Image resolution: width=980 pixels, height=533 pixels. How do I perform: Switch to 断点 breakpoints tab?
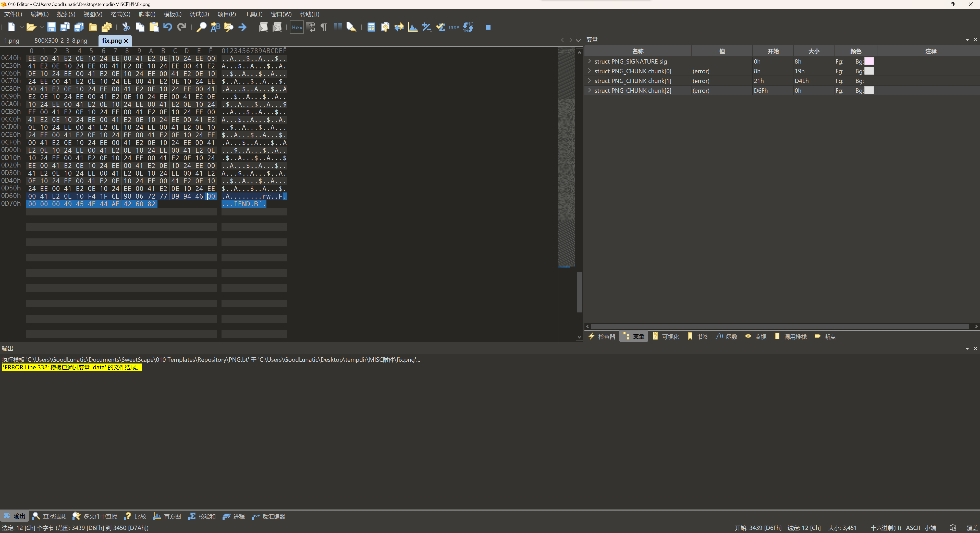825,337
